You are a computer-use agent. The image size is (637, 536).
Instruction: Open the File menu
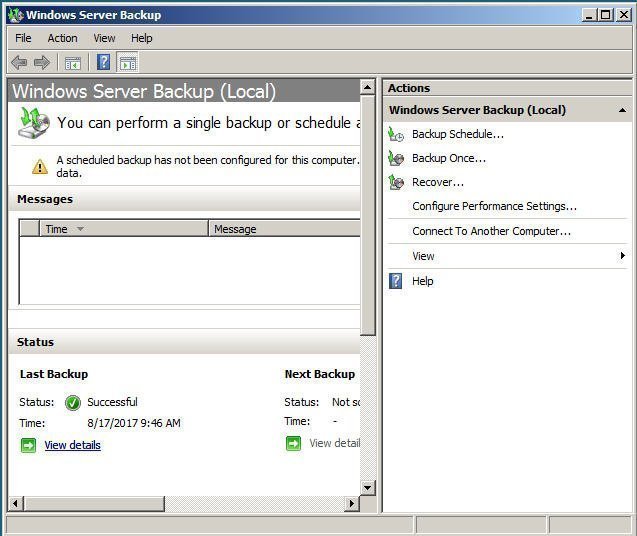click(x=23, y=38)
